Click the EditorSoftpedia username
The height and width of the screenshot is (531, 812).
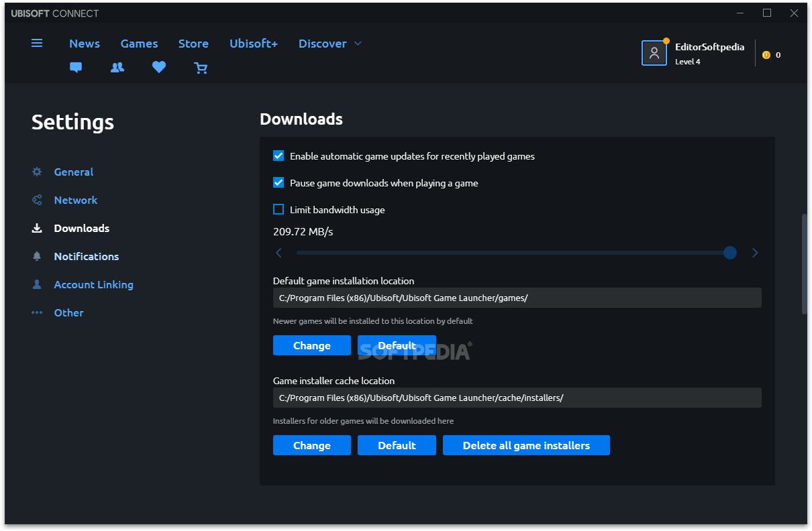click(x=710, y=47)
